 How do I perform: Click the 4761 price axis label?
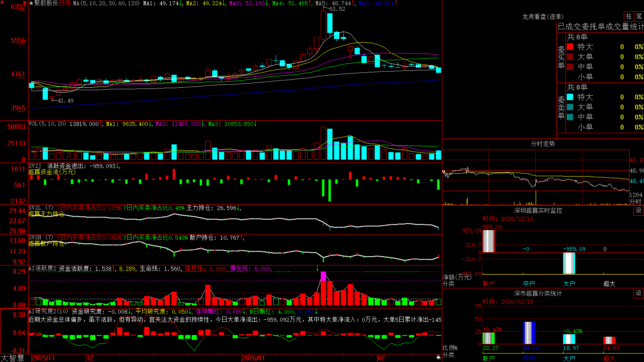[x=18, y=74]
